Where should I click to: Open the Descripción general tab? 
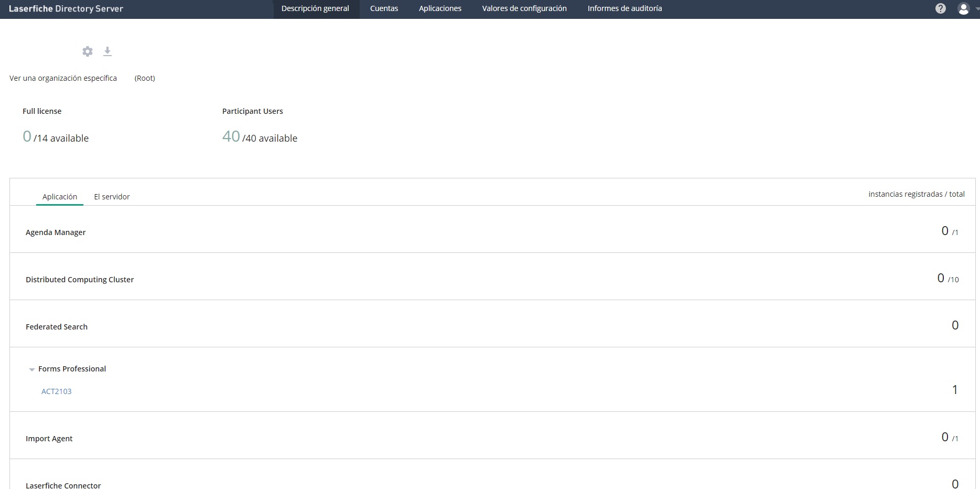(x=315, y=8)
